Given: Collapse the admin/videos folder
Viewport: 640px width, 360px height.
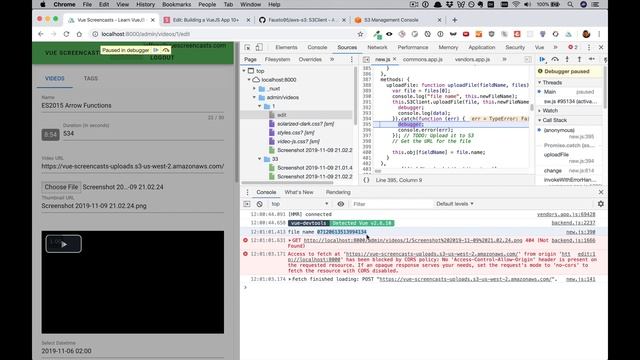Looking at the screenshot, I should click(255, 98).
